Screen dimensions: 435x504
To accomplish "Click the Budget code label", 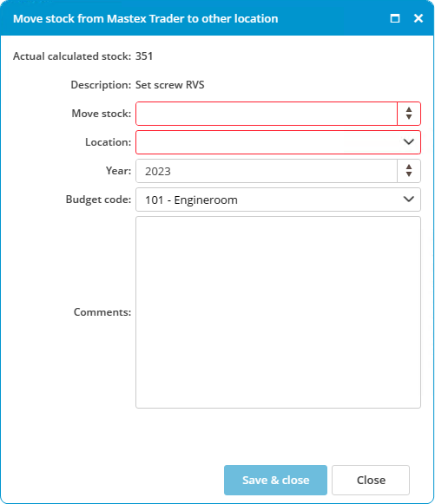I will pyautogui.click(x=98, y=200).
